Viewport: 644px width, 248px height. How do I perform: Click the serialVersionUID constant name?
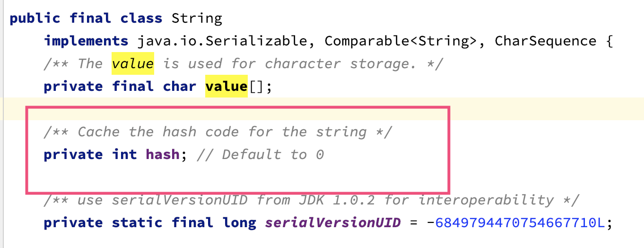click(333, 223)
